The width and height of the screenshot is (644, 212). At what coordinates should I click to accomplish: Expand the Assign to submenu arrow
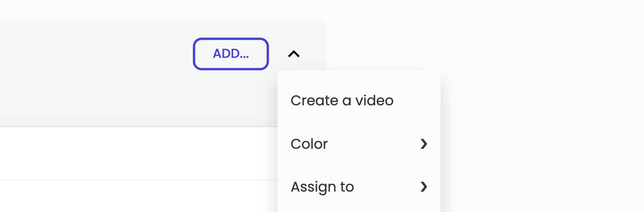pos(424,187)
